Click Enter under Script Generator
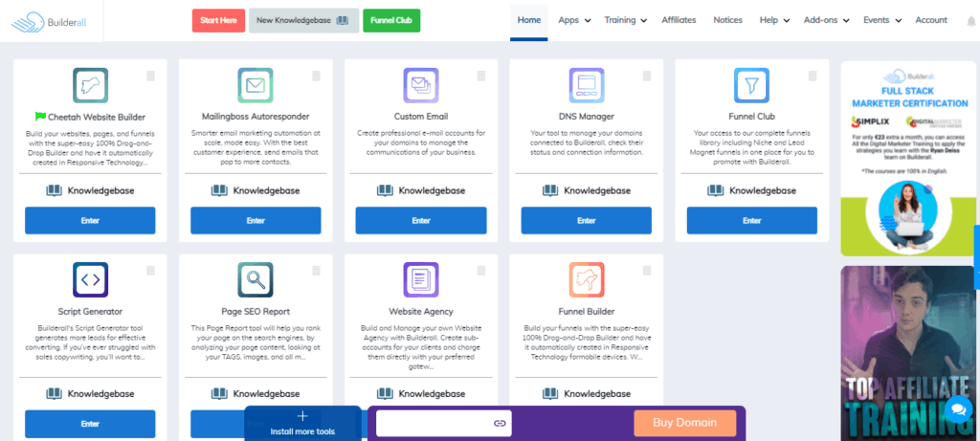The width and height of the screenshot is (980, 441). [90, 424]
